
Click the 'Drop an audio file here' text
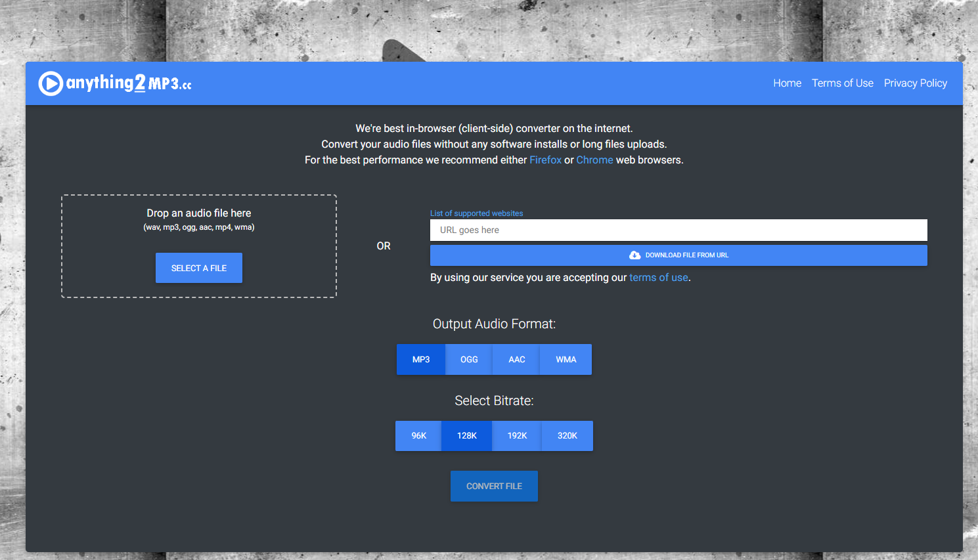(199, 213)
